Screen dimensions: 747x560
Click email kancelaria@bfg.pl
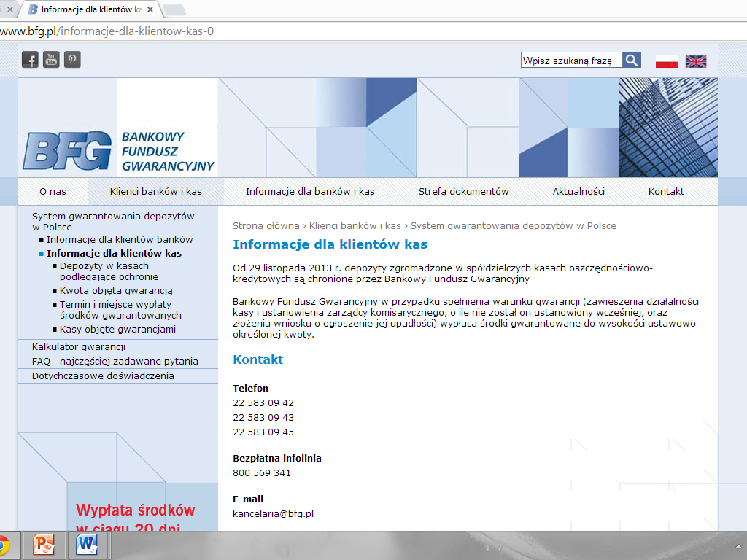pyautogui.click(x=273, y=513)
